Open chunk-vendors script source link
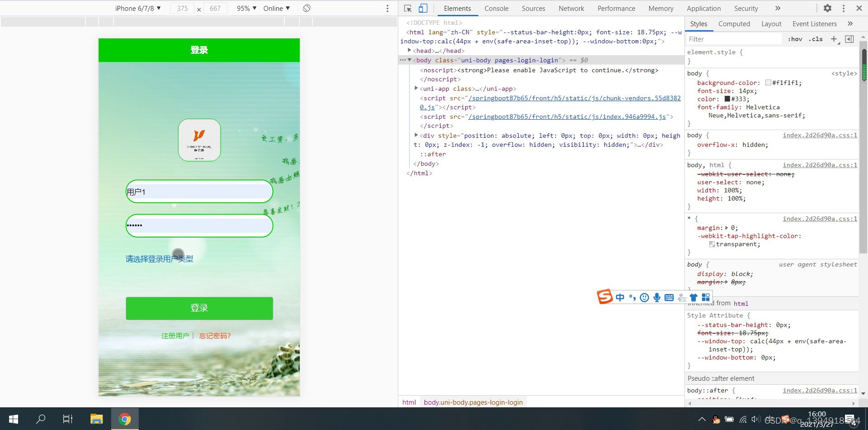The image size is (868, 430). pyautogui.click(x=550, y=103)
